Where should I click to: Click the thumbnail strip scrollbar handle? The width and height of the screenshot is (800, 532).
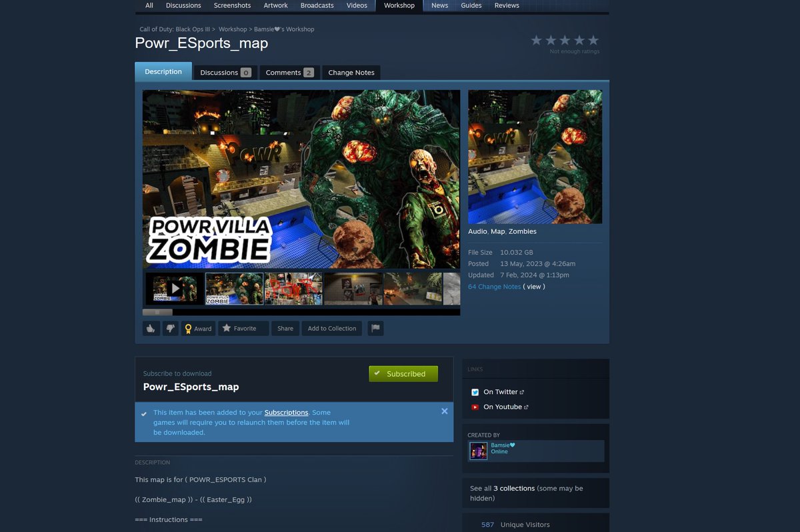click(157, 312)
